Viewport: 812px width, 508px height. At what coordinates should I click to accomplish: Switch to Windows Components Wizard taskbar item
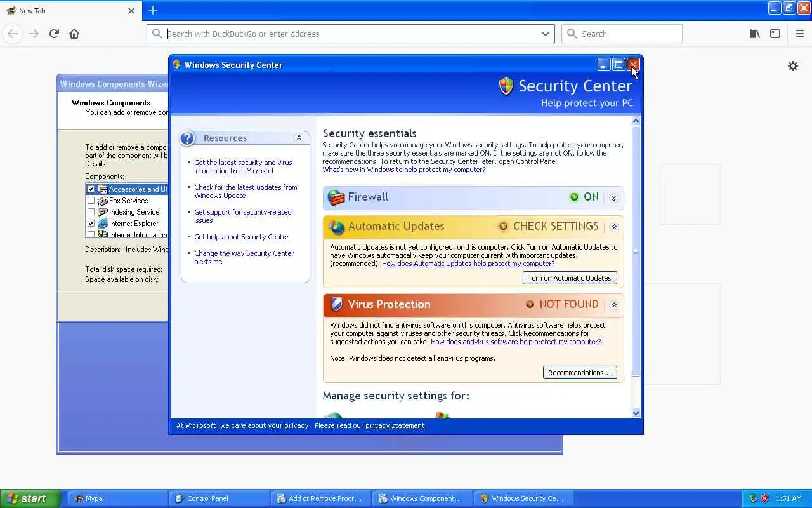click(x=422, y=498)
